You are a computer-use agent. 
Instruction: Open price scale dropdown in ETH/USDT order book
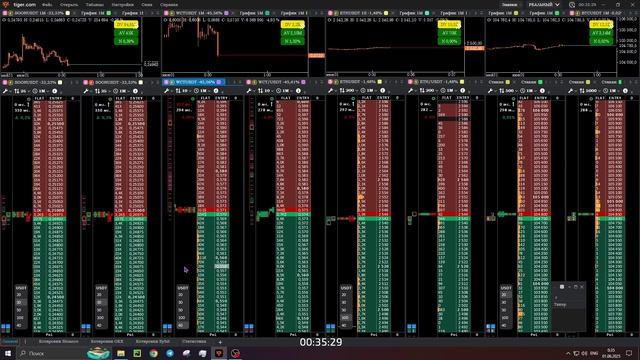click(428, 91)
